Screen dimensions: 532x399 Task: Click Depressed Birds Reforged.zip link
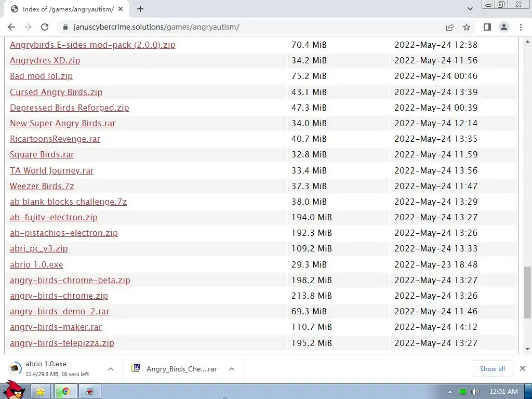coord(70,108)
